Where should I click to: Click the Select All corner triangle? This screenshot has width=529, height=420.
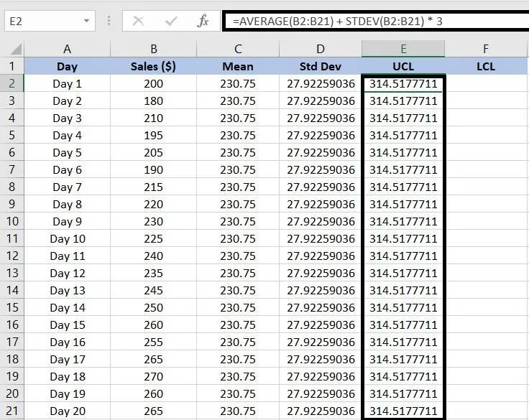coord(16,50)
